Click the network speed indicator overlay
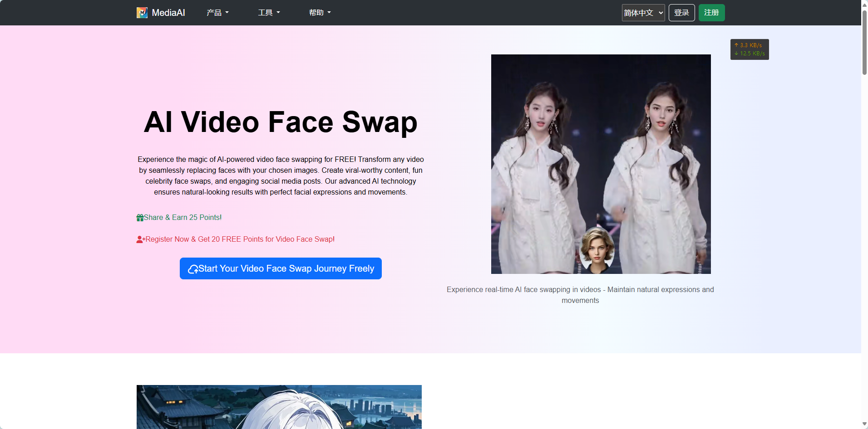The image size is (868, 429). tap(750, 49)
